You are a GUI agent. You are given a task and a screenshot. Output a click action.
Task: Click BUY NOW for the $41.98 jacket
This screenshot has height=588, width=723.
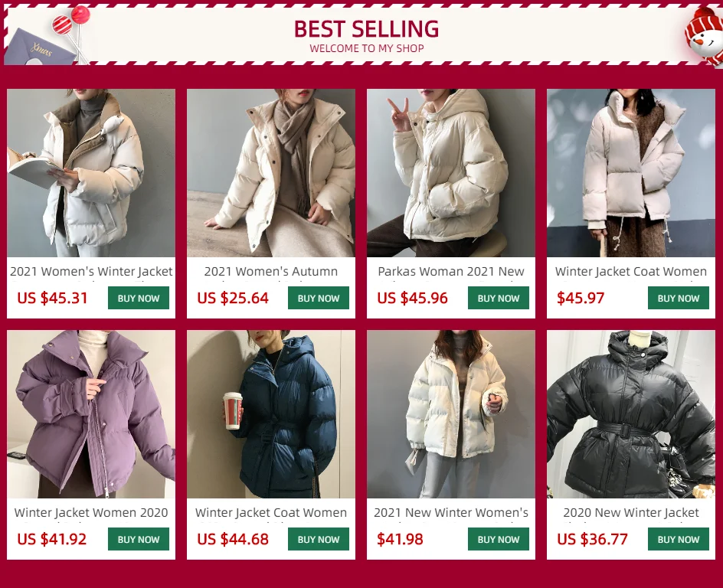(x=499, y=539)
